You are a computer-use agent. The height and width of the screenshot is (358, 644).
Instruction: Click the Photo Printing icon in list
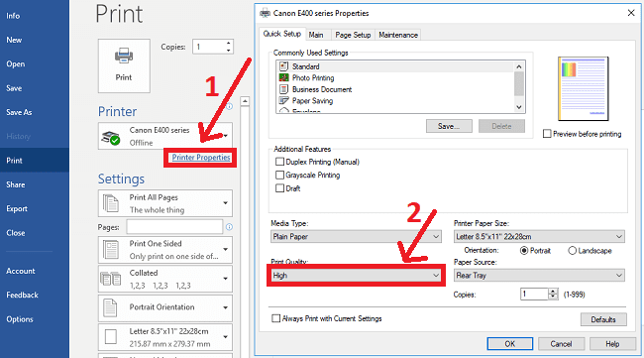(x=283, y=77)
